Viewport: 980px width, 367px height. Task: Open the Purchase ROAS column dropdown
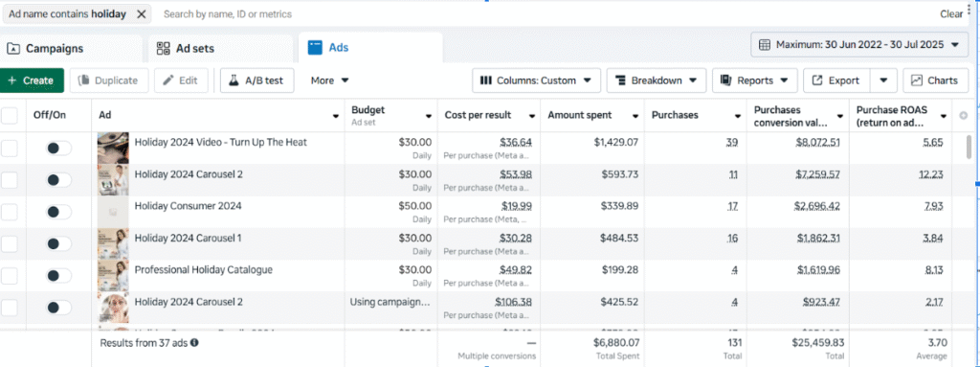[944, 116]
